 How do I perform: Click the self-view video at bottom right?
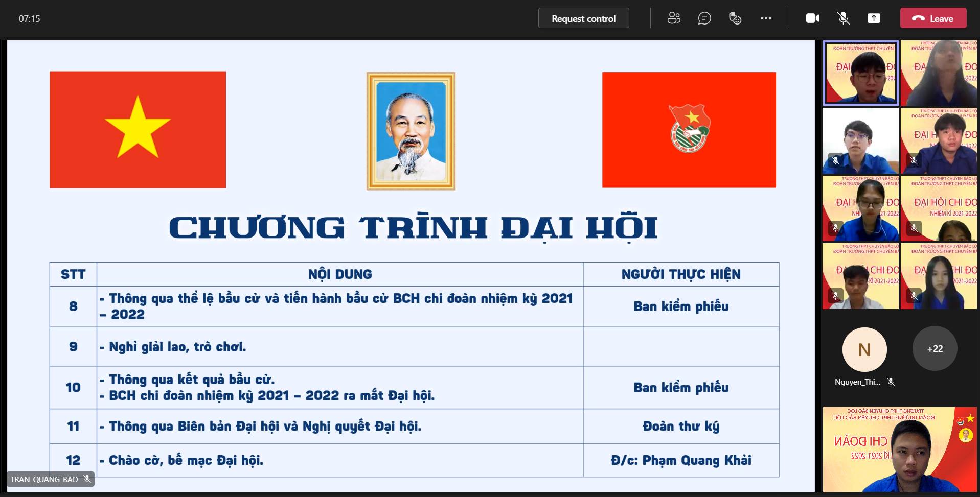tap(901, 449)
